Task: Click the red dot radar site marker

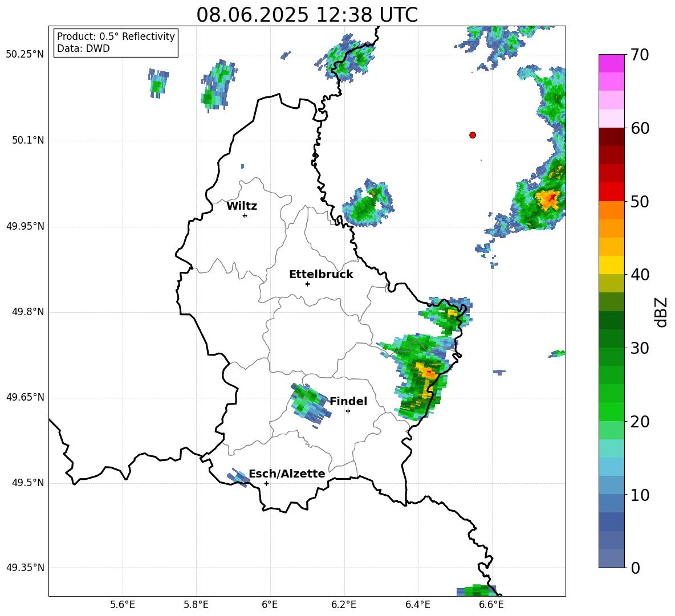Action: click(473, 135)
